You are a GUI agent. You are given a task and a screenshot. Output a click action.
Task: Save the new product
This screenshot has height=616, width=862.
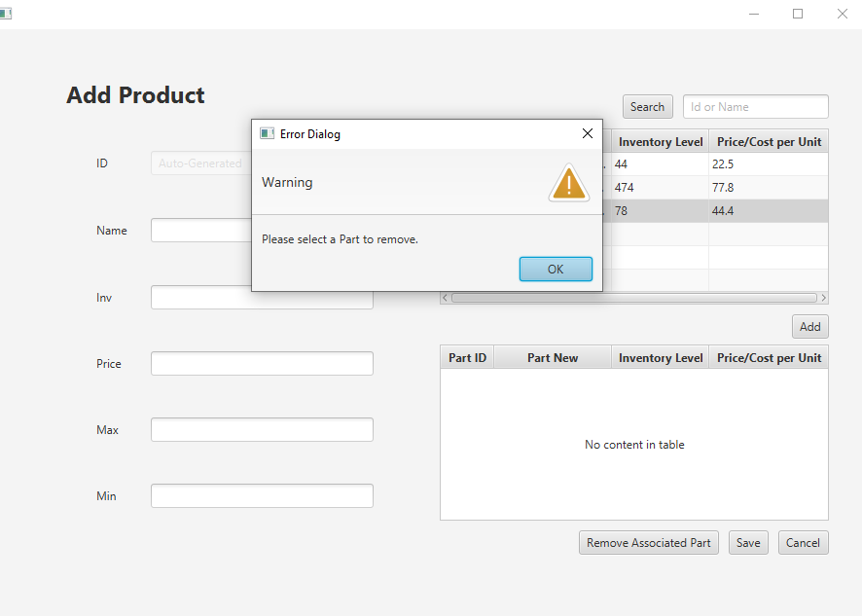point(748,543)
